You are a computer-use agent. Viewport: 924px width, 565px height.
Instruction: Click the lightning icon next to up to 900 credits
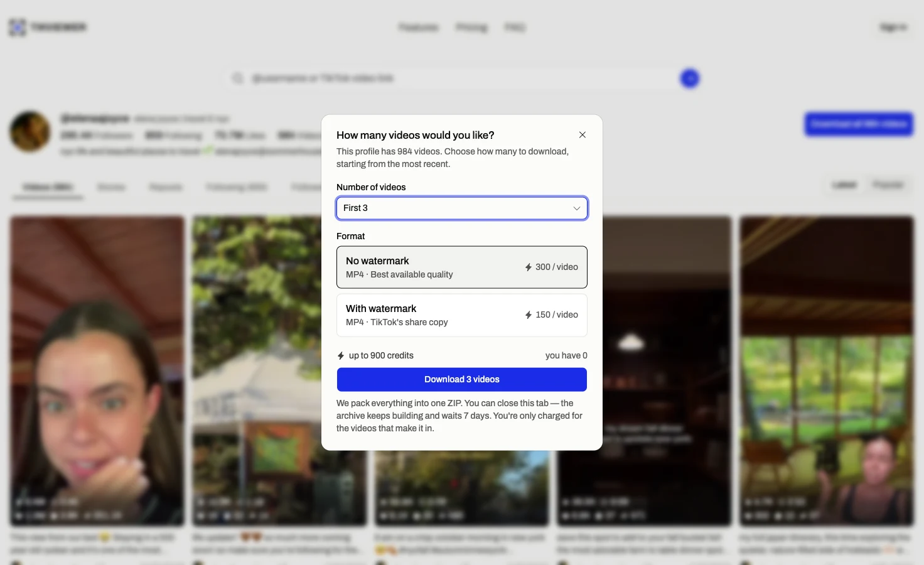tap(341, 356)
